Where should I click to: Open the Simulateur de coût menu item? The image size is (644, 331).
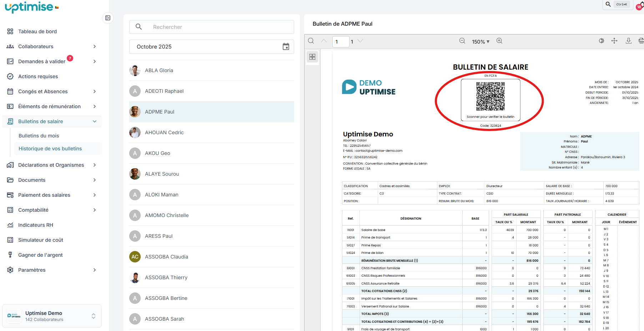(41, 240)
